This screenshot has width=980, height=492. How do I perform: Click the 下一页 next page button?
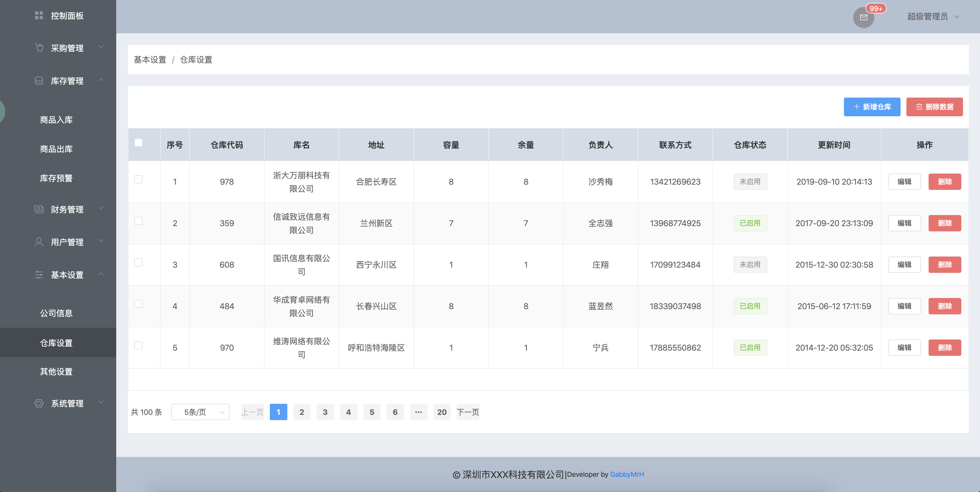point(468,412)
